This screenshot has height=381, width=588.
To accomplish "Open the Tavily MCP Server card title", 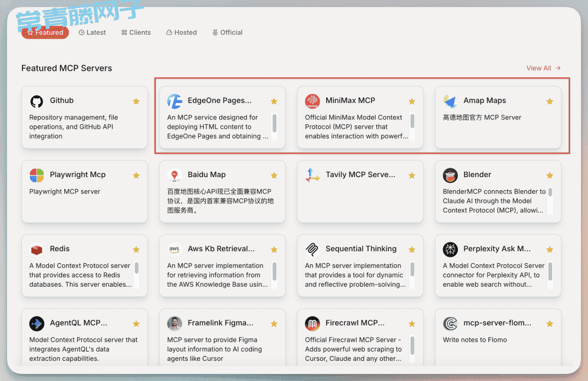I will [360, 174].
